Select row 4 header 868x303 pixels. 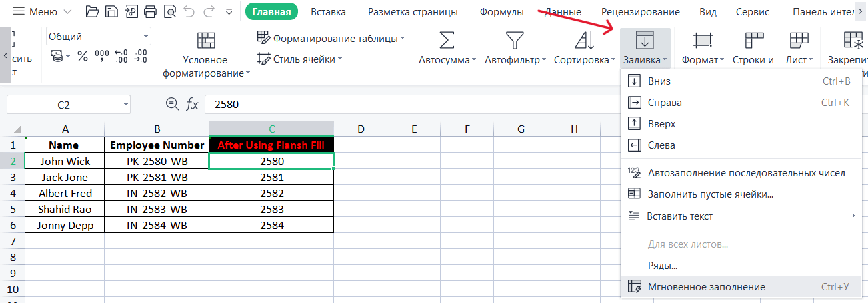[x=12, y=193]
